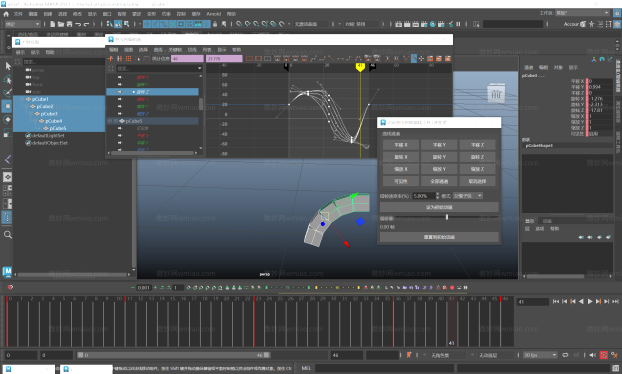Open the Graph Editor outliner search dropdown arrow
This screenshot has height=374, width=622.
point(200,68)
